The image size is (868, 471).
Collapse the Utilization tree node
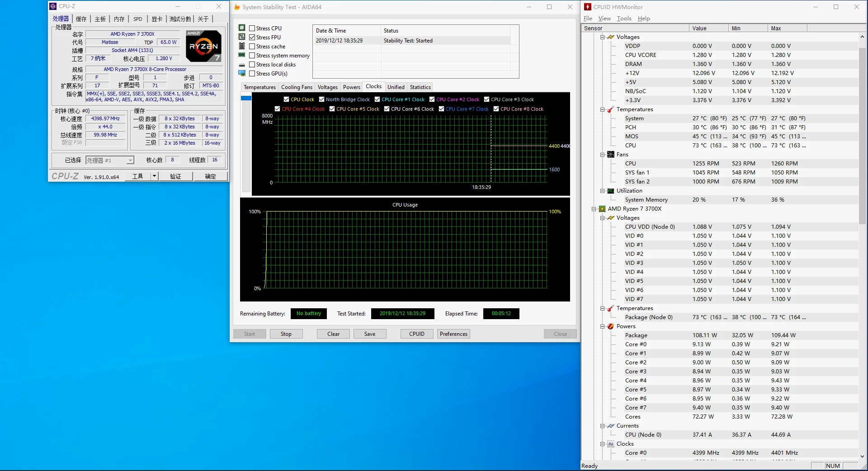602,191
